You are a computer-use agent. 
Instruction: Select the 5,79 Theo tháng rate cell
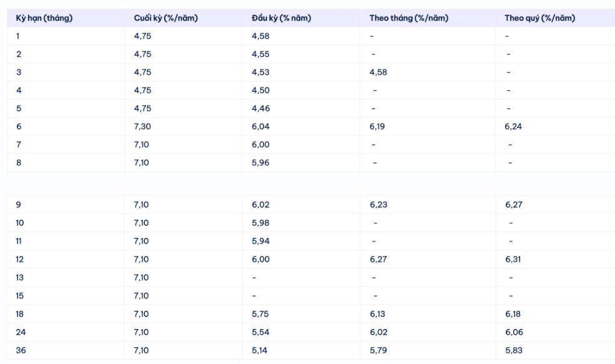click(x=378, y=350)
